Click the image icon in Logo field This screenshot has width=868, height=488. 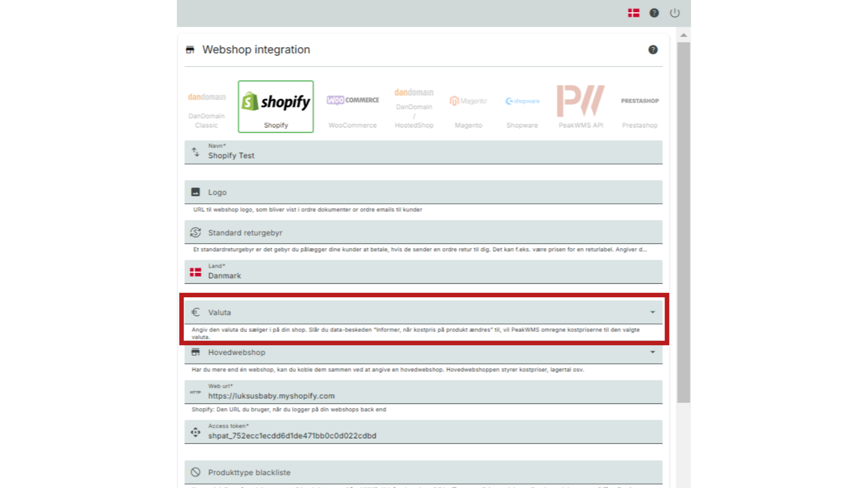(195, 192)
